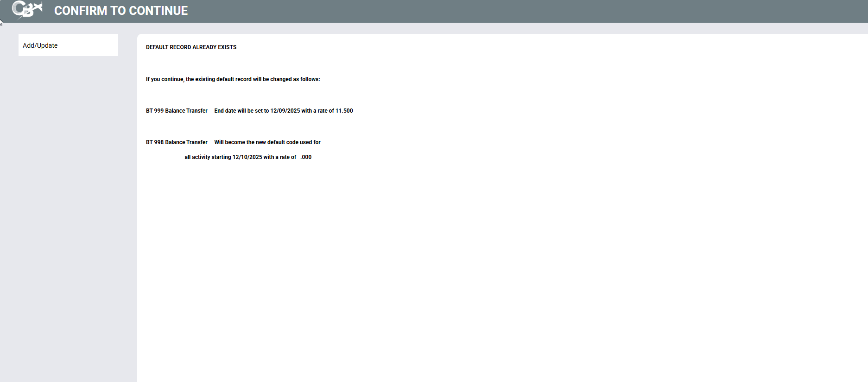This screenshot has width=868, height=382.
Task: Click empty area of left sidebar
Action: point(68,209)
